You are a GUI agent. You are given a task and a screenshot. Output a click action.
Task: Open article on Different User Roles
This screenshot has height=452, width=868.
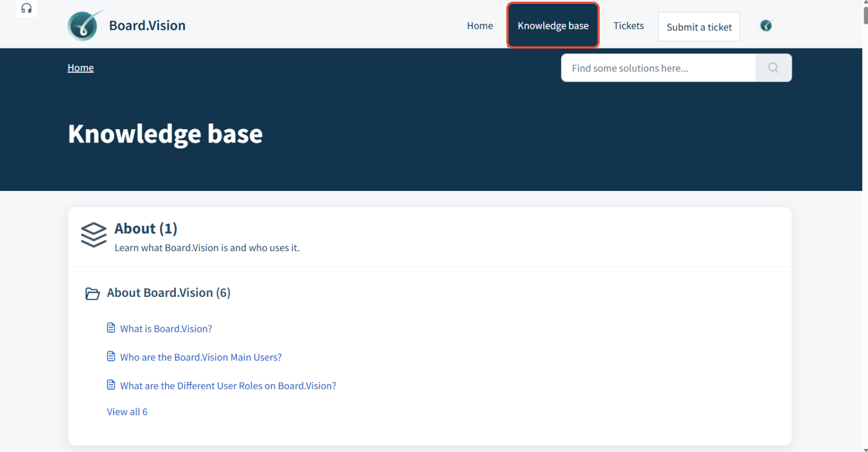(228, 386)
